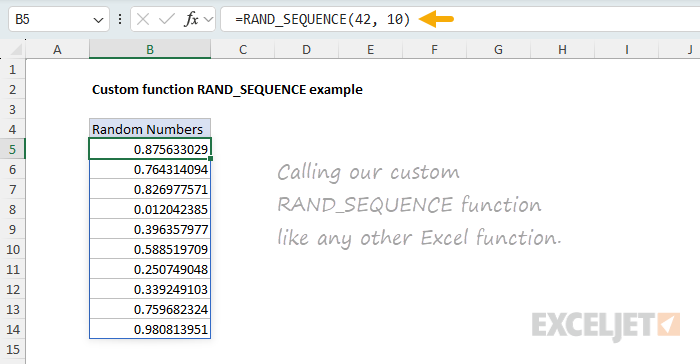Click cell containing 0.588519709
The width and height of the screenshot is (700, 364).
click(x=150, y=249)
